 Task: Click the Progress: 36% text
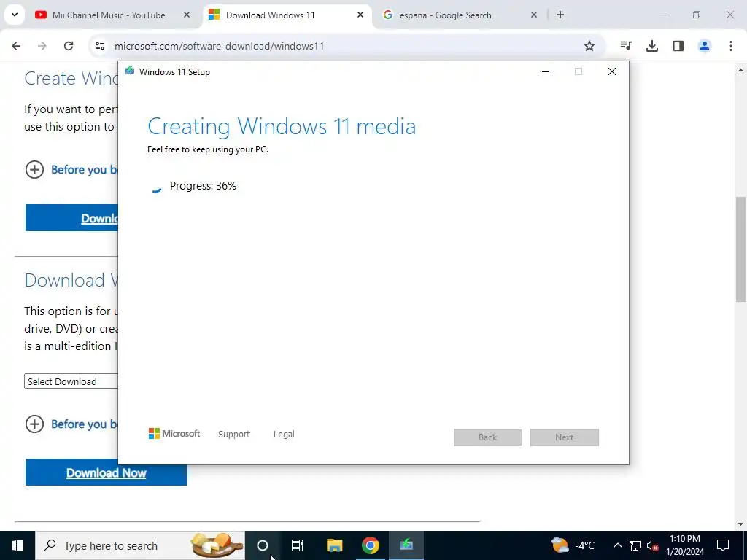203,186
